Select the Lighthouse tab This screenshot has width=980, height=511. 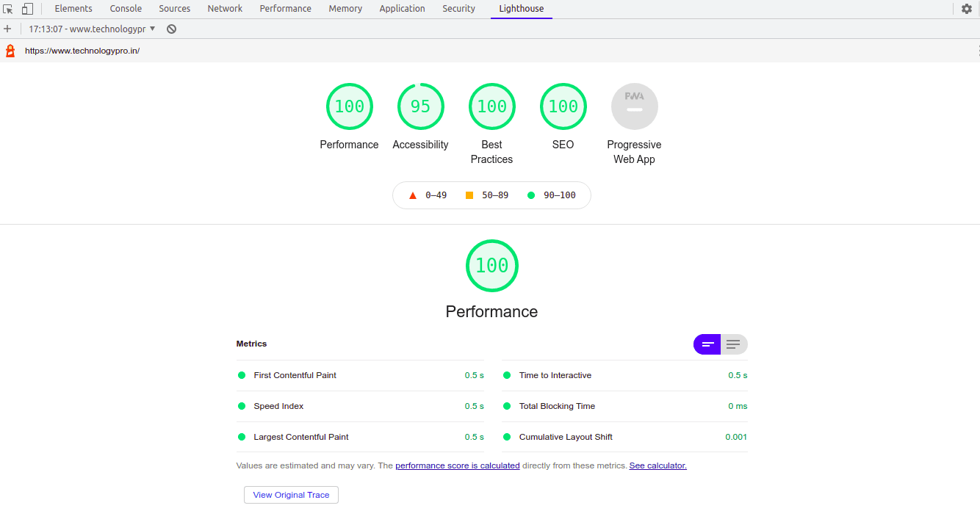(522, 9)
